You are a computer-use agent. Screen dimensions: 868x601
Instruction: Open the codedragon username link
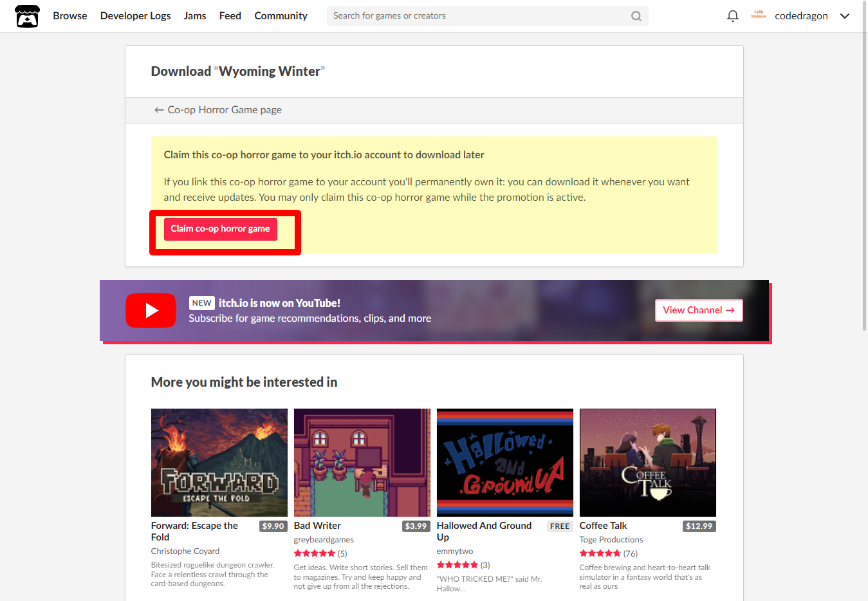point(801,16)
